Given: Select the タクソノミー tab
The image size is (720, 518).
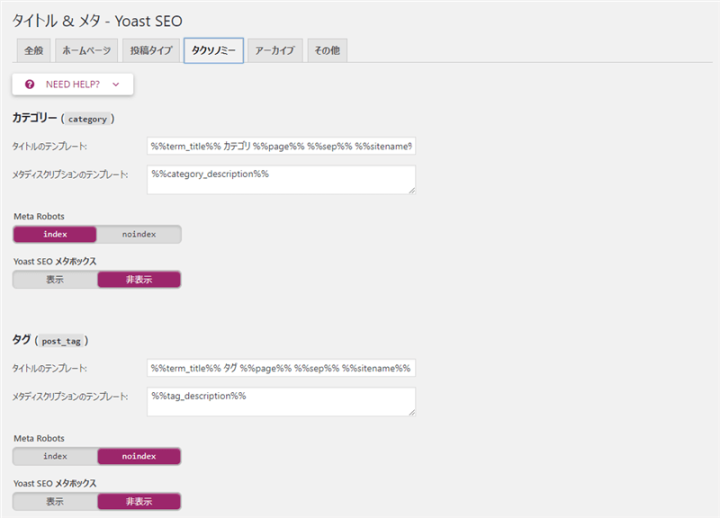Looking at the screenshot, I should (x=213, y=51).
